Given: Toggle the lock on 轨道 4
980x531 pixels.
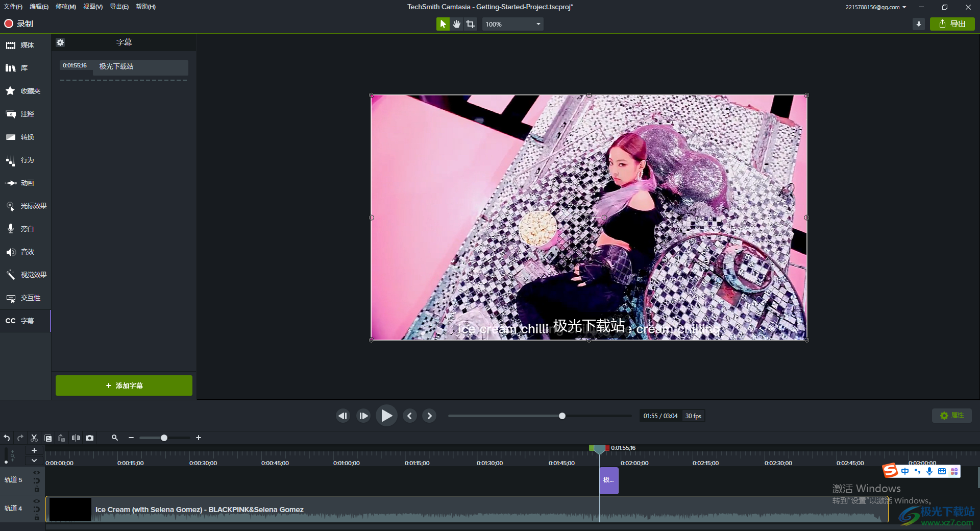Looking at the screenshot, I should tap(37, 518).
